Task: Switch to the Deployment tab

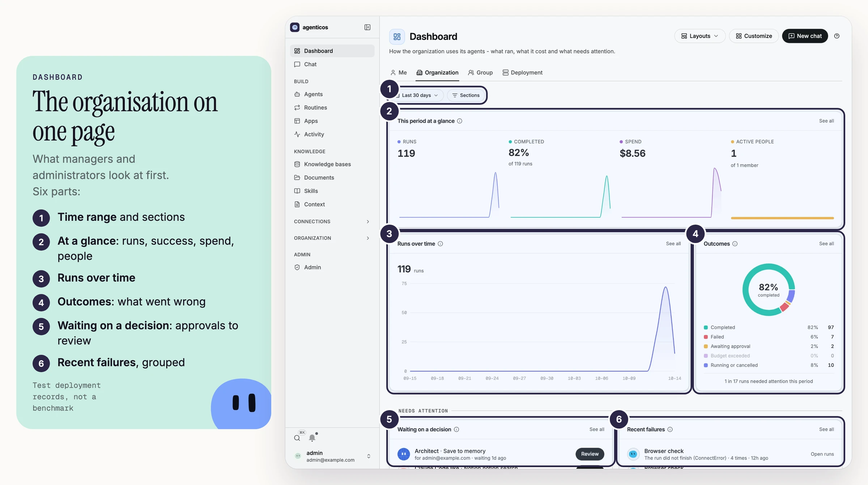Action: pyautogui.click(x=523, y=72)
